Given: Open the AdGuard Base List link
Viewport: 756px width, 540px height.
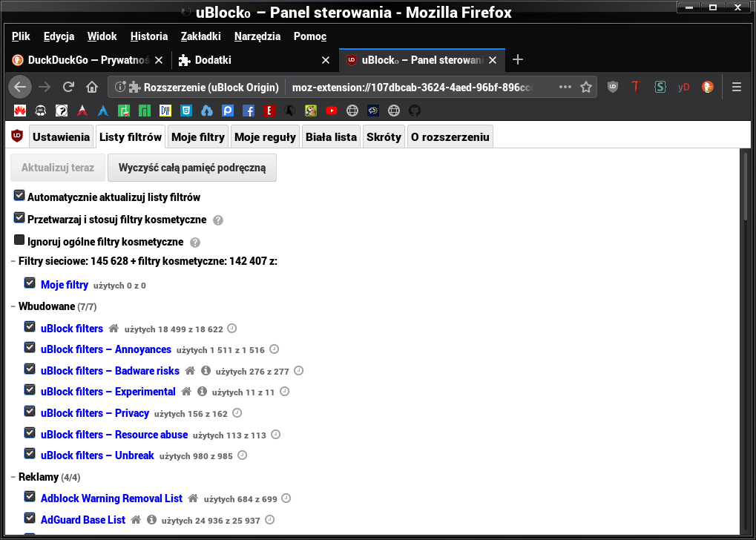Looking at the screenshot, I should tap(83, 520).
